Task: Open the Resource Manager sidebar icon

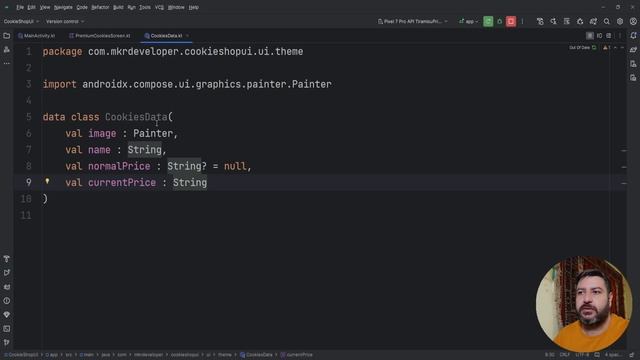Action: tap(7, 50)
